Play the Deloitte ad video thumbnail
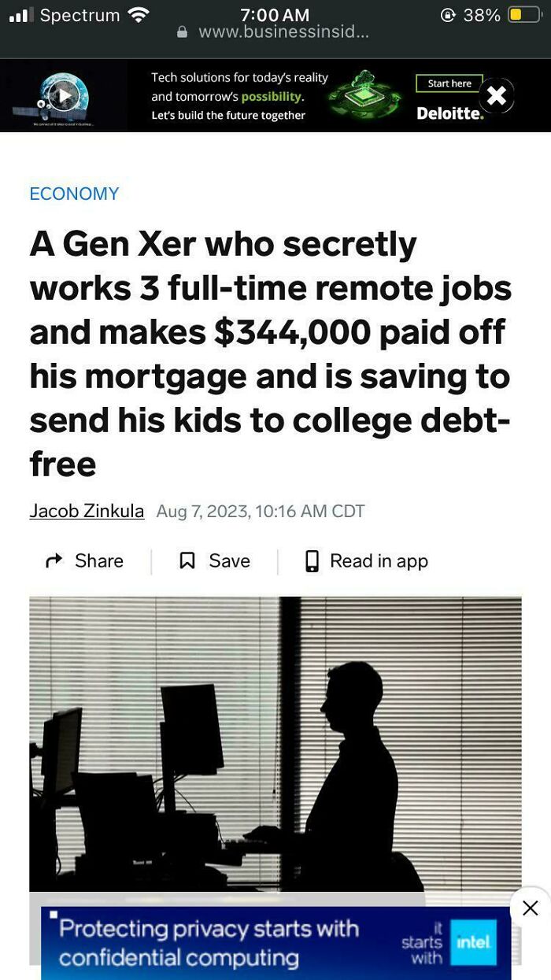This screenshot has height=980, width=551. tap(63, 95)
